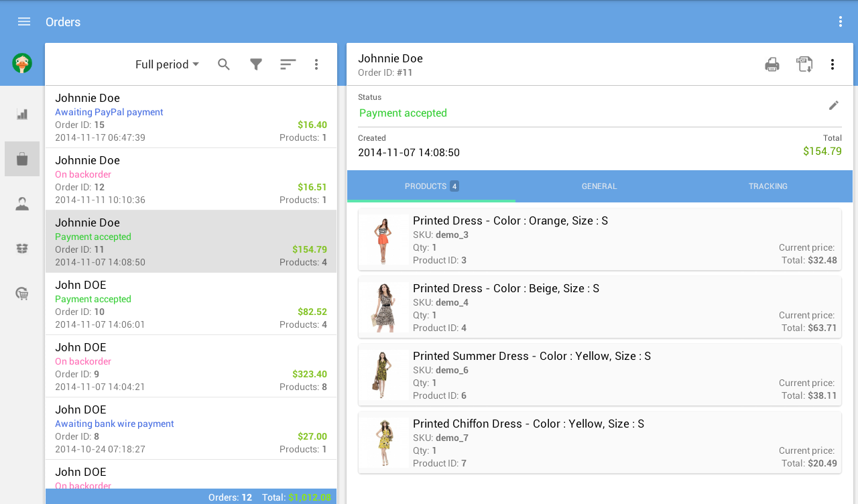The height and width of the screenshot is (504, 858).
Task: Export the order as PDF
Action: 804,64
